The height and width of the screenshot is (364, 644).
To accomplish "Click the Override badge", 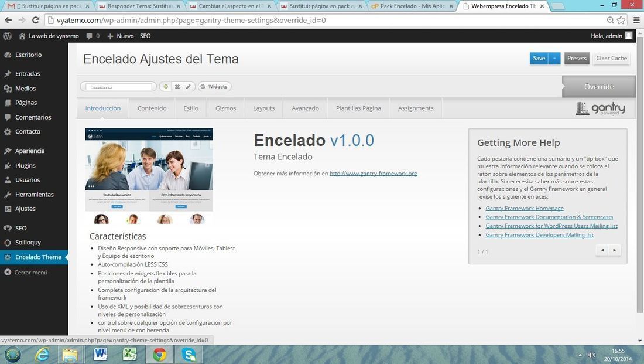I will click(x=599, y=87).
